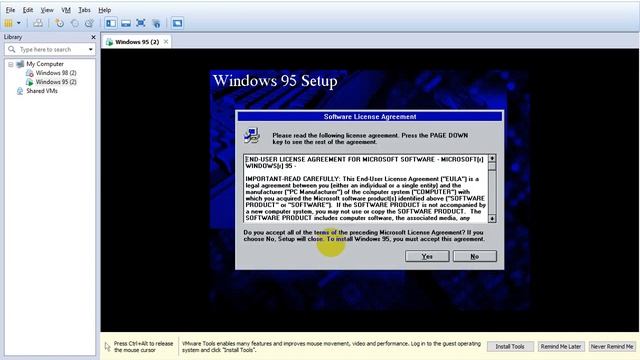Open the View menu
The image size is (640, 360).
point(47,10)
